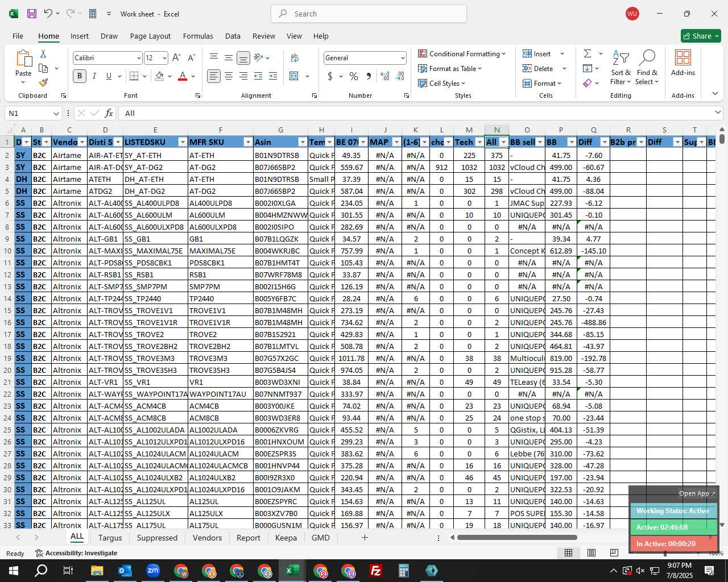This screenshot has width=728, height=582.
Task: Expand Format as Table menu
Action: coord(450,68)
